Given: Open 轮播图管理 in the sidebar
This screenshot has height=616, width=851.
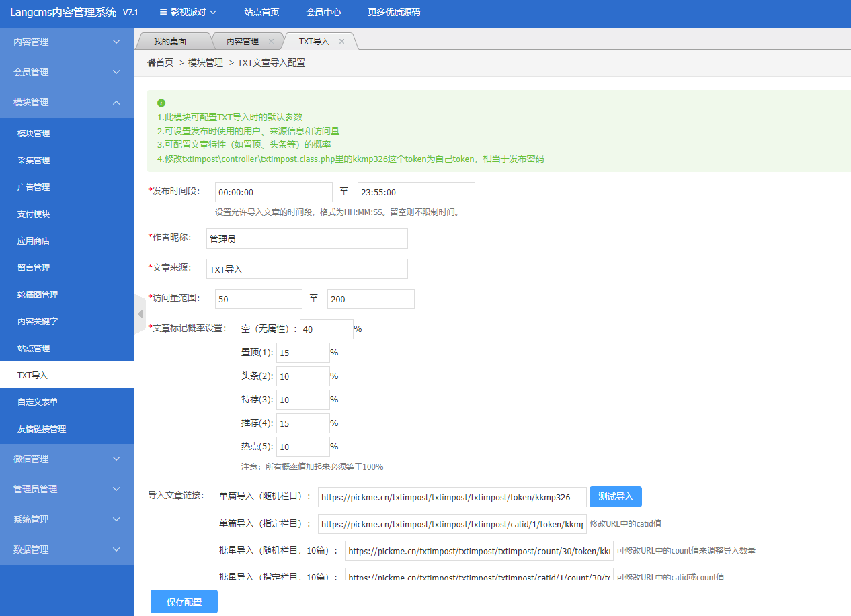Looking at the screenshot, I should pyautogui.click(x=38, y=295).
